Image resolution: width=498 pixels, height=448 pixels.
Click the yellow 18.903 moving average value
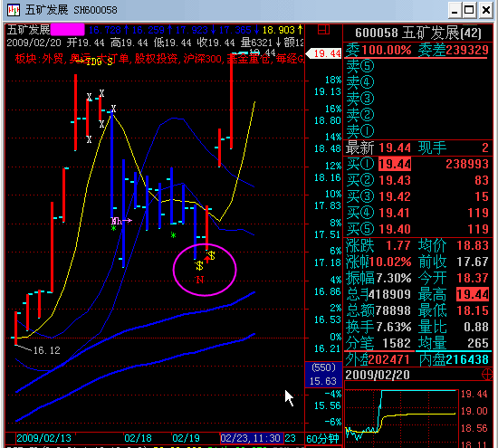pos(279,30)
